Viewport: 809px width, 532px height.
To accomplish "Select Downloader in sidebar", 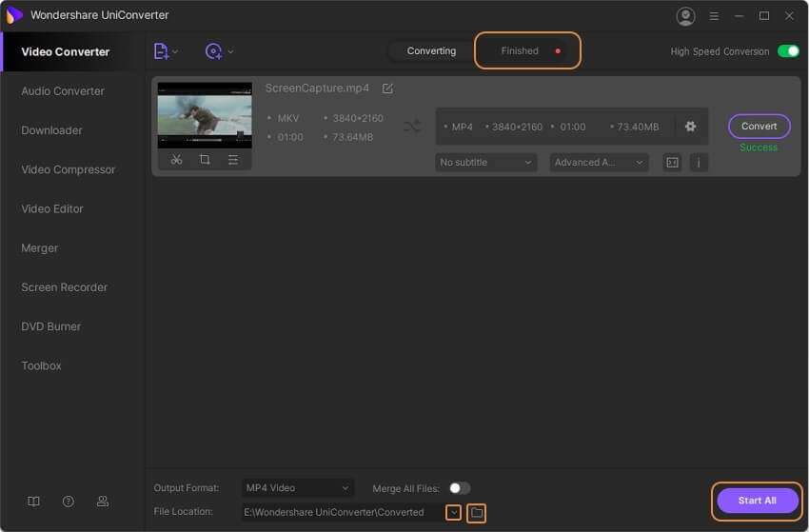I will 51,130.
